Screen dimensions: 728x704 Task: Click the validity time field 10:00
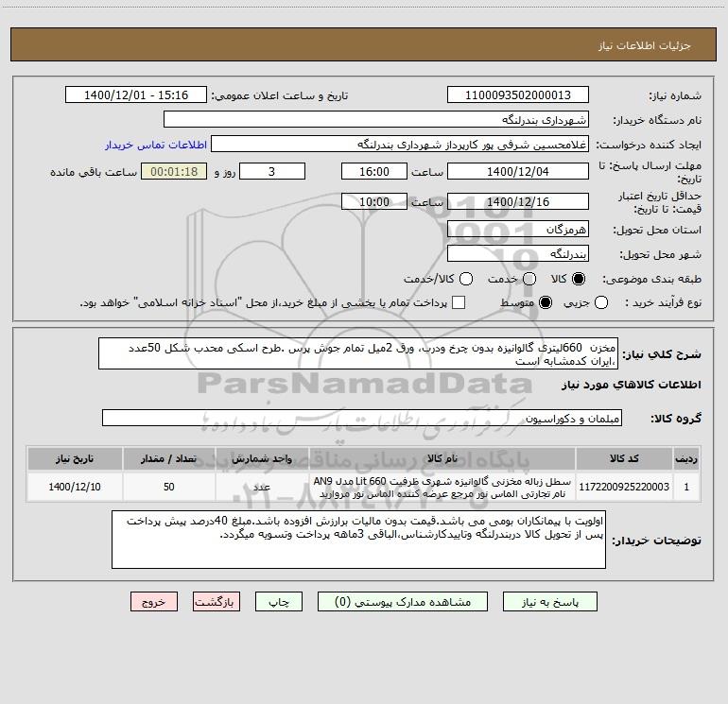click(374, 201)
